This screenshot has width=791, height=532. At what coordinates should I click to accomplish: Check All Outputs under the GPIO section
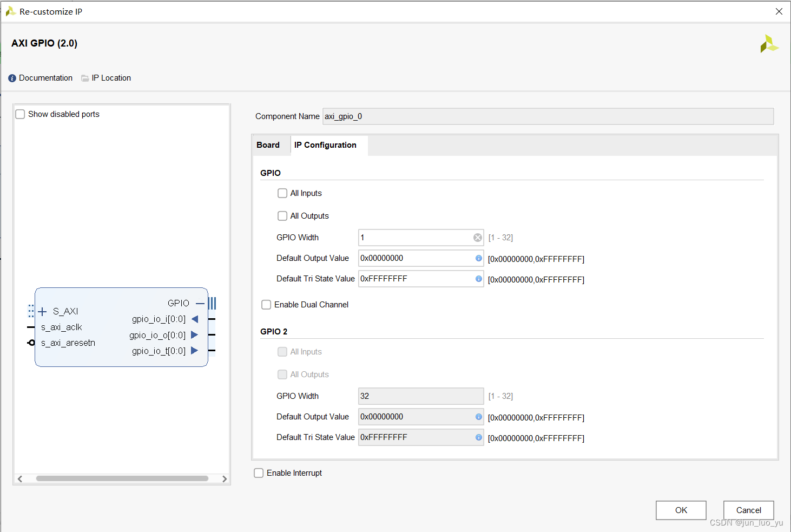tap(282, 216)
